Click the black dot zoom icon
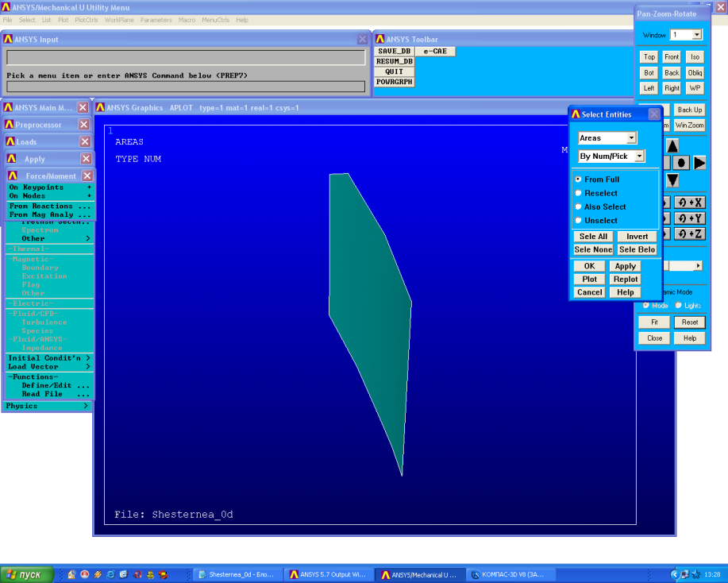 point(681,163)
